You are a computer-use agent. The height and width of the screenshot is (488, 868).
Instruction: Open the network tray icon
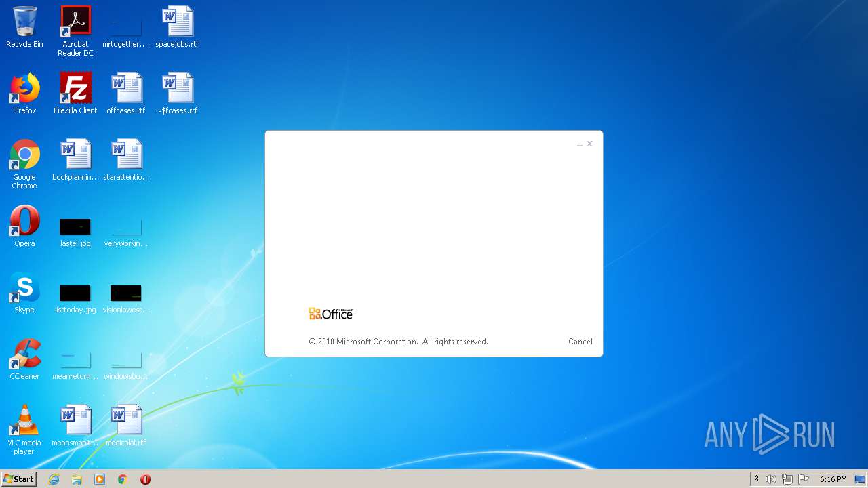pos(787,479)
